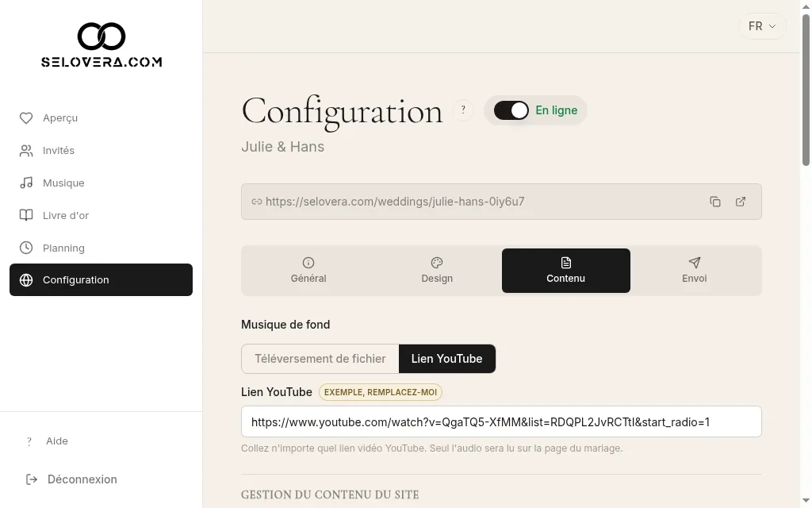812x508 pixels.
Task: Switch to the Design tab
Action: pyautogui.click(x=437, y=271)
